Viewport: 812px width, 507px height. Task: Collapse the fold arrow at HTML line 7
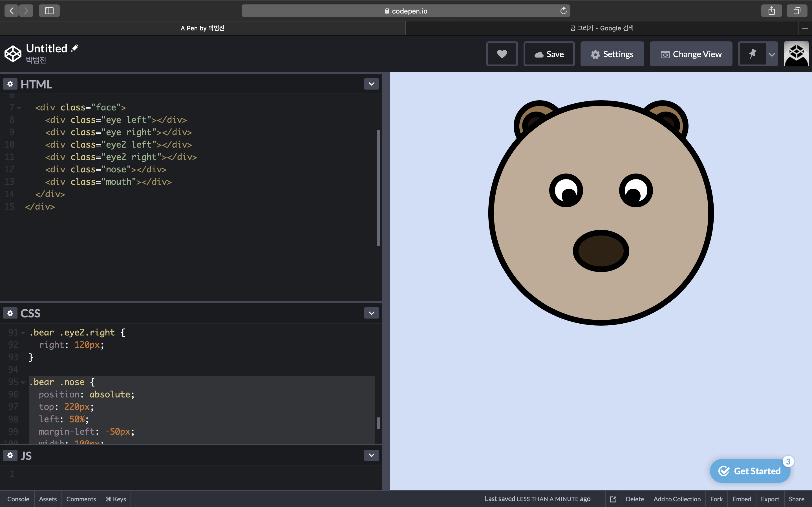[19, 108]
